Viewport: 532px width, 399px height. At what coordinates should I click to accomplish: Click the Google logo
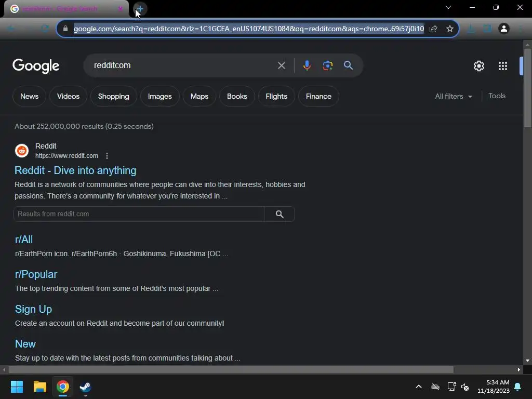[36, 66]
